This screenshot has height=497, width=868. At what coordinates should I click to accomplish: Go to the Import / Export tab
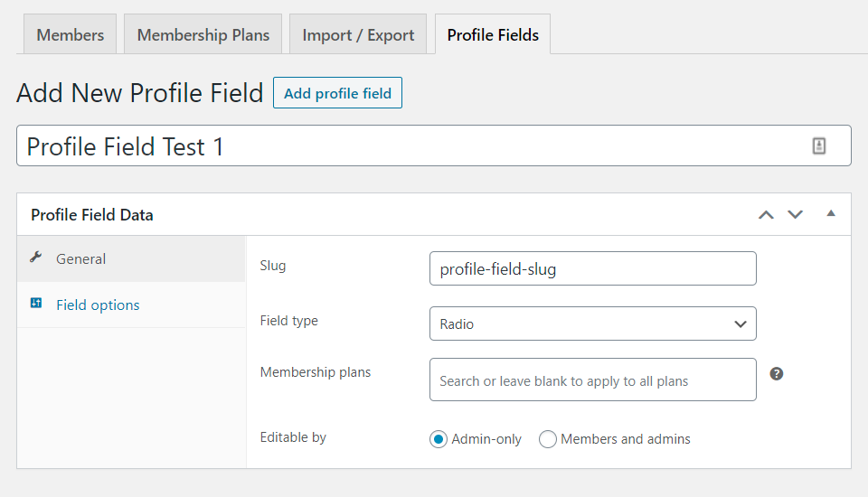(x=358, y=35)
